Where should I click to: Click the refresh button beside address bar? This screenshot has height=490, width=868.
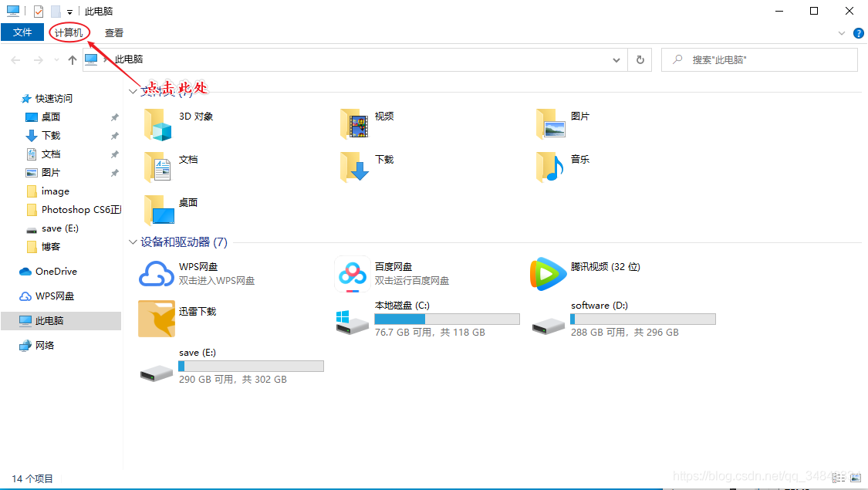click(x=640, y=59)
